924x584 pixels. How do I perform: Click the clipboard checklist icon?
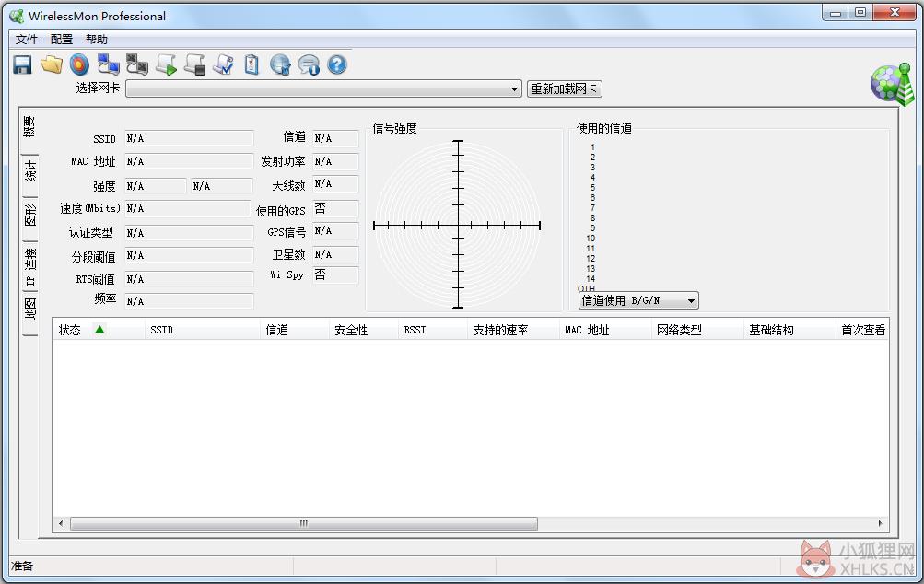point(251,64)
